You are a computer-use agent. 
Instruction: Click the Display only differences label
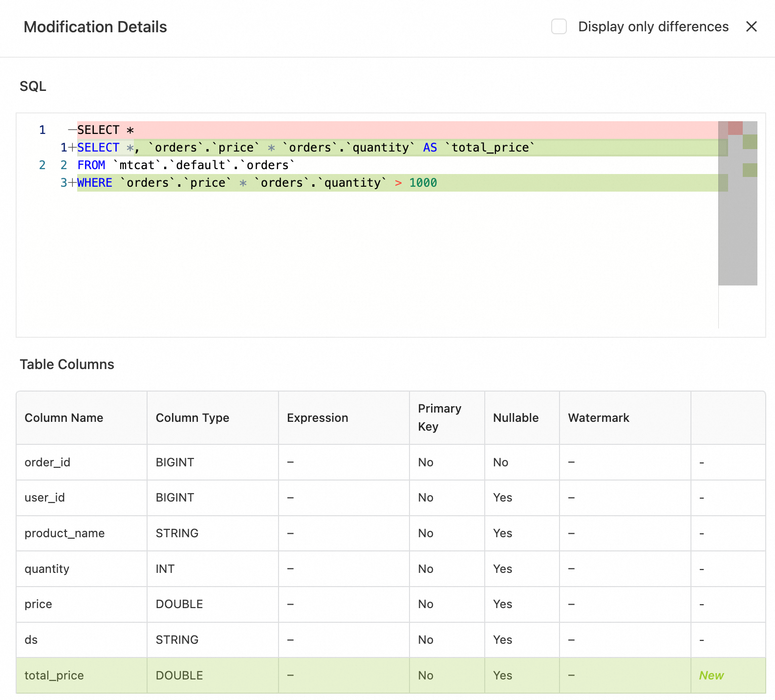pos(653,27)
